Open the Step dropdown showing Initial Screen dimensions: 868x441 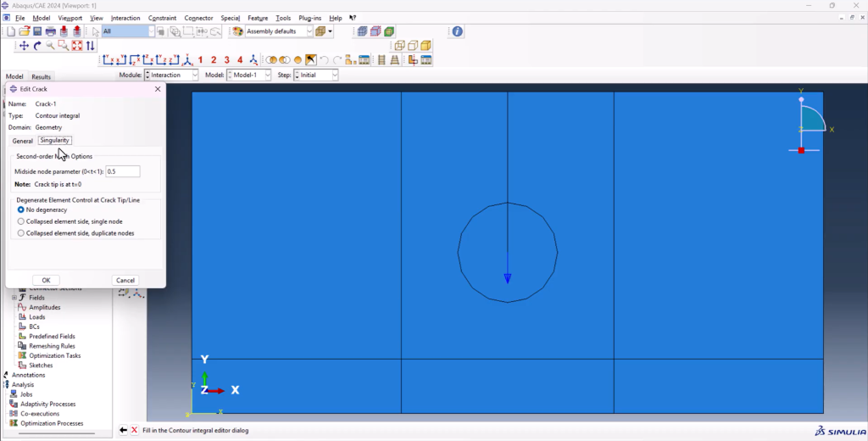pos(316,75)
